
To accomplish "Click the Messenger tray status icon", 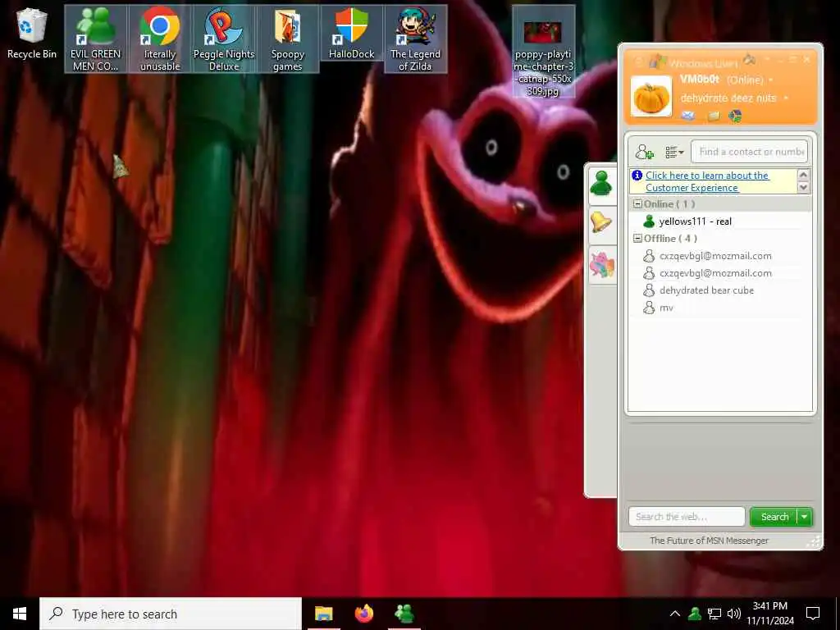I will pos(695,614).
